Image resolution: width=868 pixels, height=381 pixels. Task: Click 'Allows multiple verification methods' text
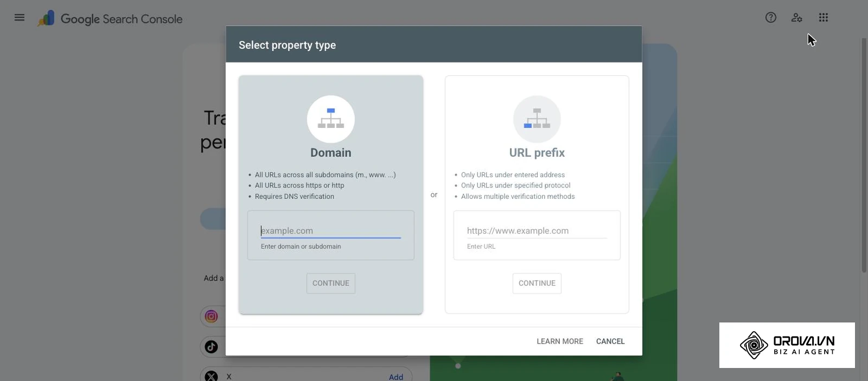click(x=518, y=197)
